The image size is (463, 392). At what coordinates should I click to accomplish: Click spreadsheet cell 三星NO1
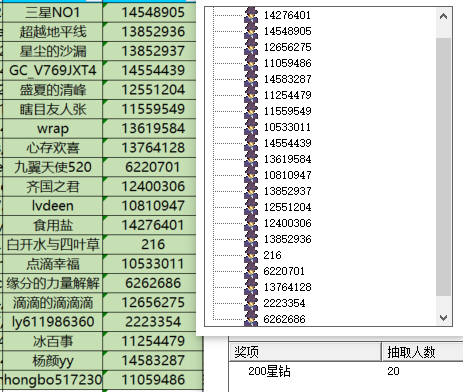point(52,13)
